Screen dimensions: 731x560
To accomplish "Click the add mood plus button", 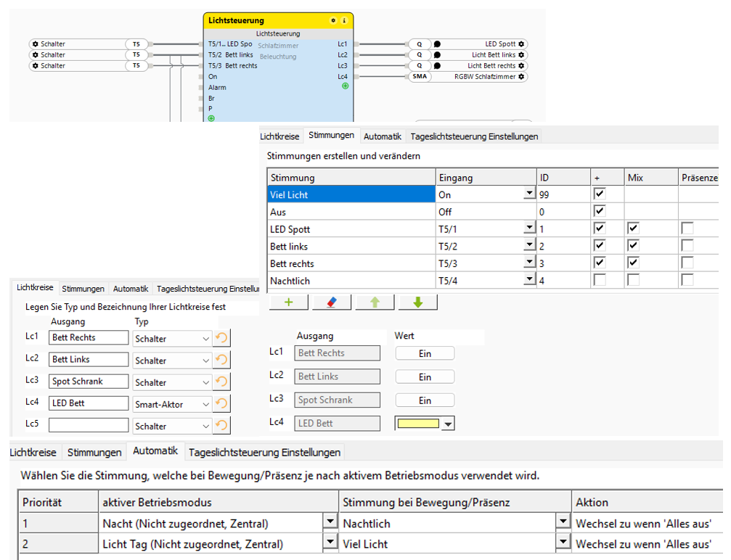I will [288, 302].
